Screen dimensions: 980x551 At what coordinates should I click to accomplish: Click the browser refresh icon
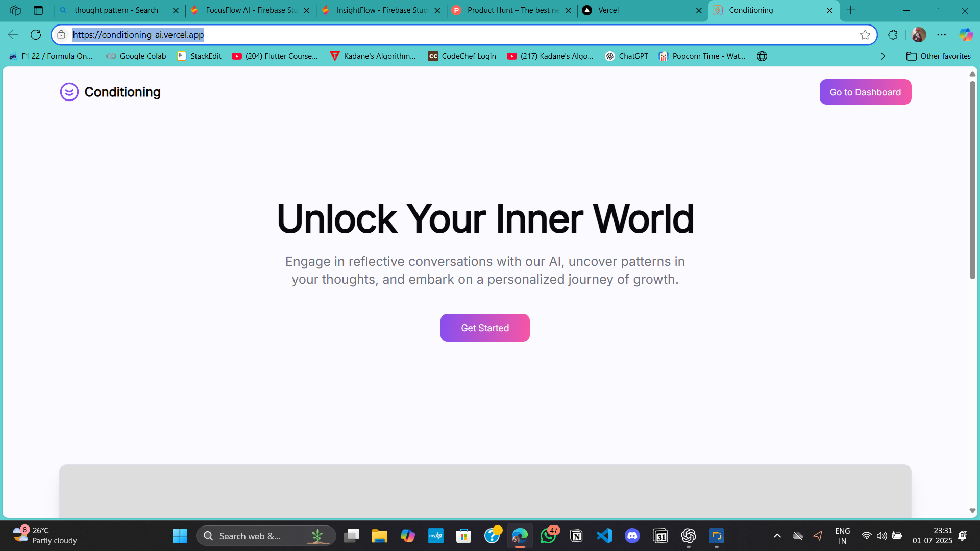point(36,35)
